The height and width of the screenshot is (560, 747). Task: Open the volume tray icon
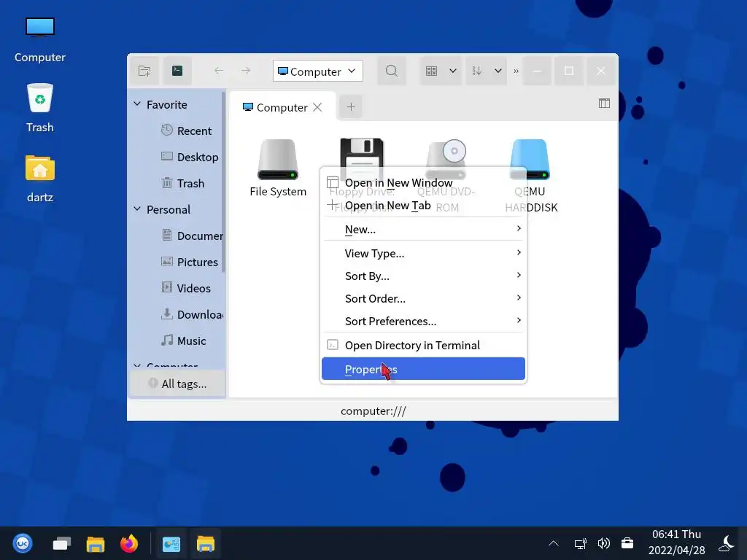[603, 543]
